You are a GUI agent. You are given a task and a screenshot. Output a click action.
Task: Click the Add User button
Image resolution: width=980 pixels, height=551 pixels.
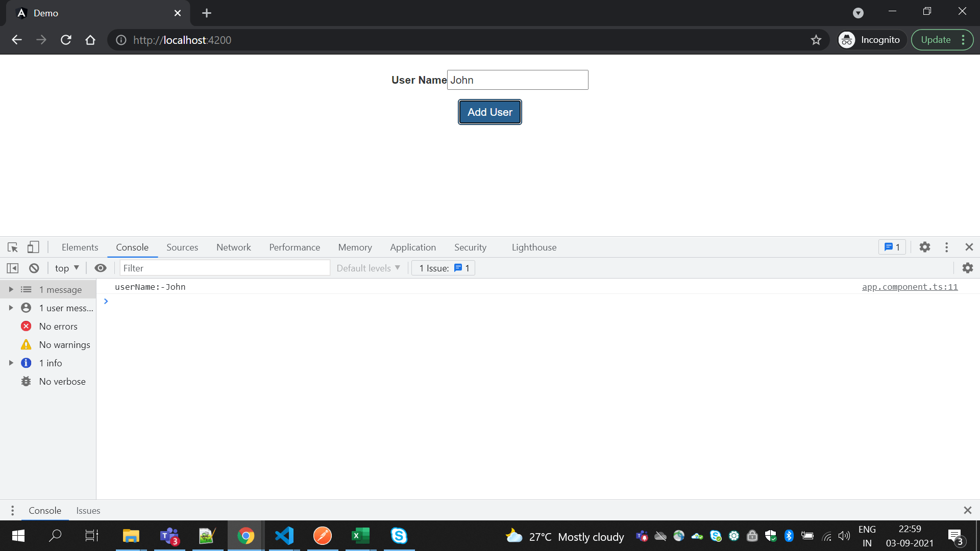click(x=489, y=112)
